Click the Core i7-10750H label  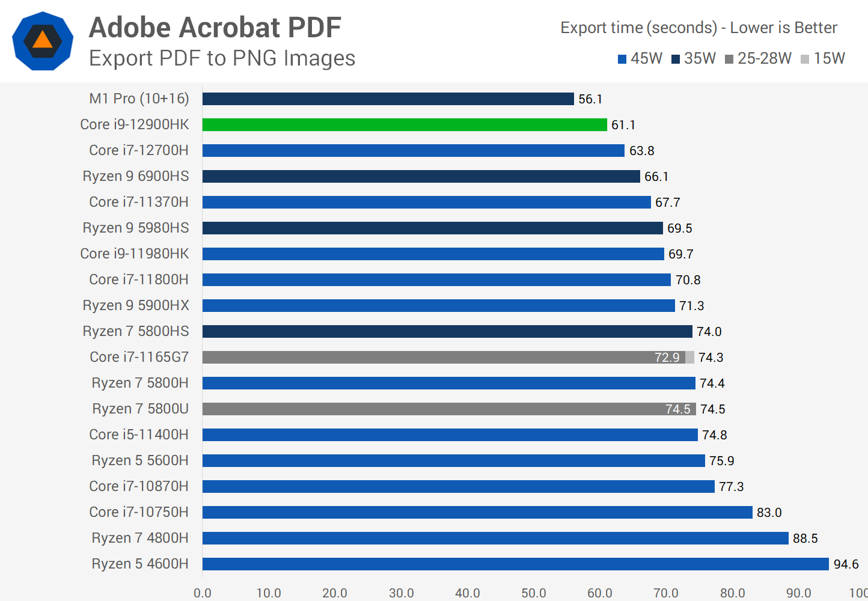(139, 512)
